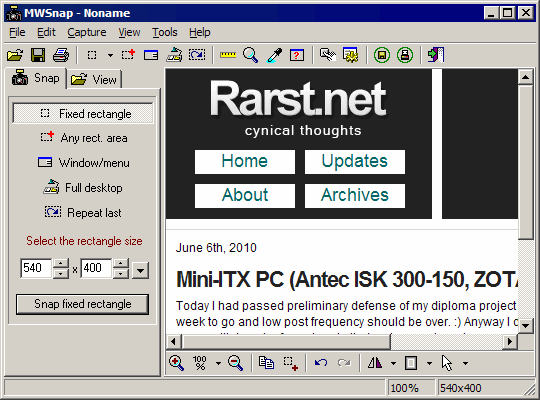Open the hotkeys settings icon
The height and width of the screenshot is (400, 540).
click(328, 55)
